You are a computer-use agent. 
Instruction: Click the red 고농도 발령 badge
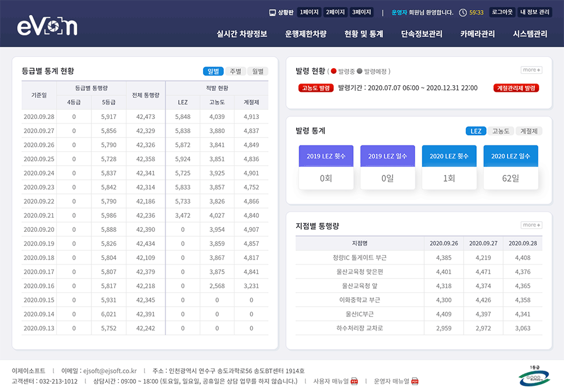point(316,88)
